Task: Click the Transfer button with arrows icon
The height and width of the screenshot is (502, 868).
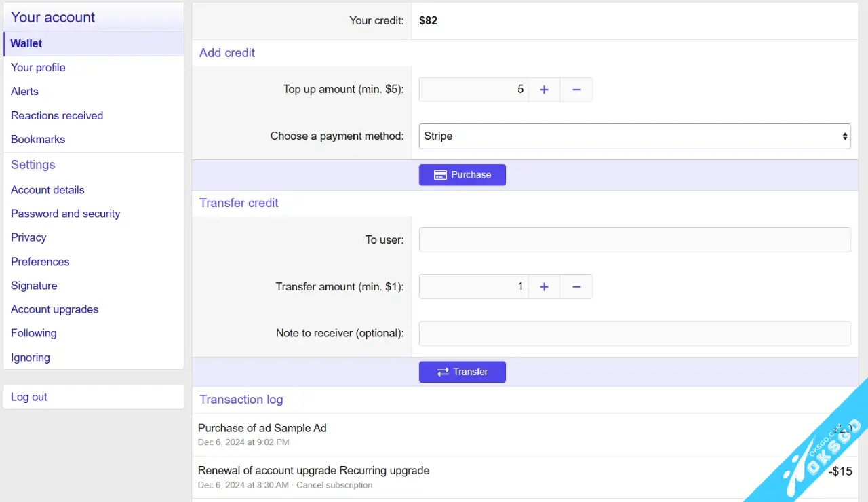Action: click(462, 372)
